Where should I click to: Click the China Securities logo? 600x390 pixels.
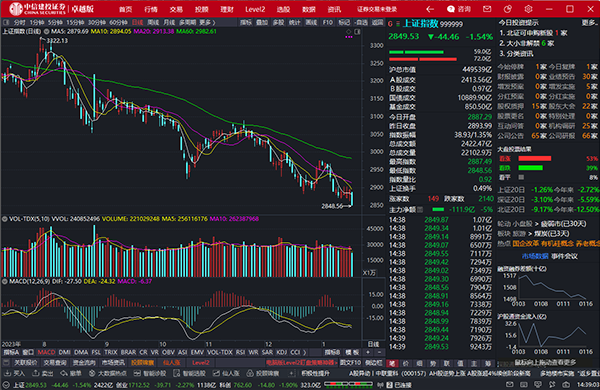pos(38,9)
